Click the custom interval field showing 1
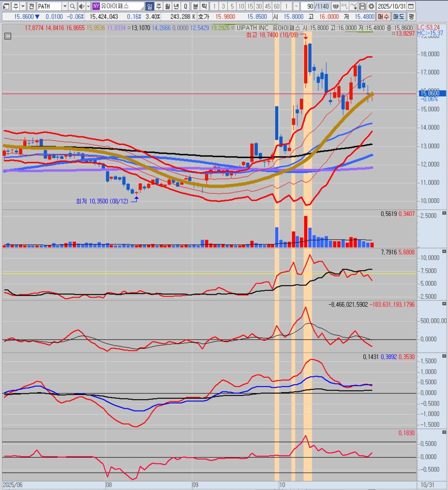448x490 pixels. click(x=286, y=6)
